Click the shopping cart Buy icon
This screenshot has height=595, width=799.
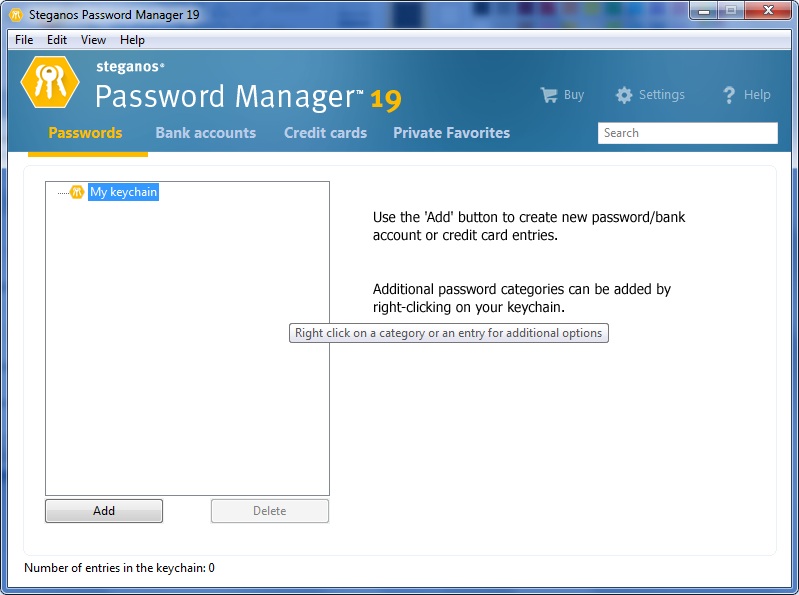coord(549,95)
